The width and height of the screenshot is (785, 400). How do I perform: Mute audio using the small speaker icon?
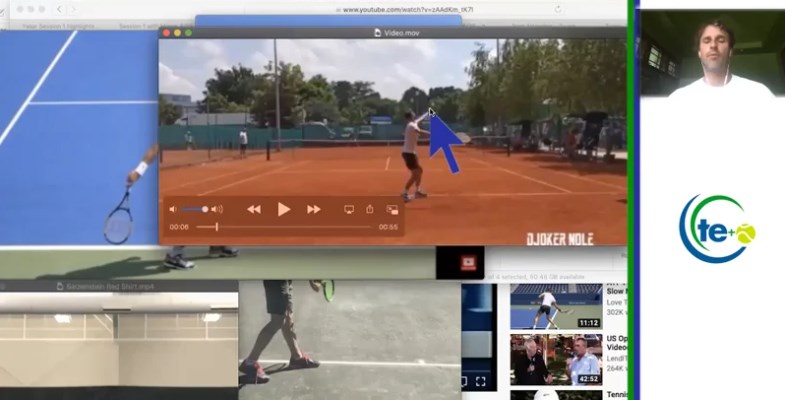[x=173, y=209]
